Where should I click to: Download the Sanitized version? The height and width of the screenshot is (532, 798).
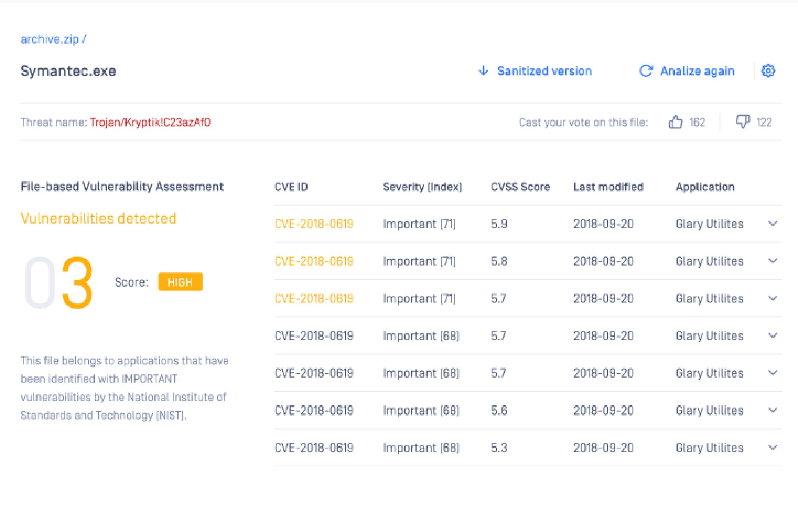click(x=544, y=71)
